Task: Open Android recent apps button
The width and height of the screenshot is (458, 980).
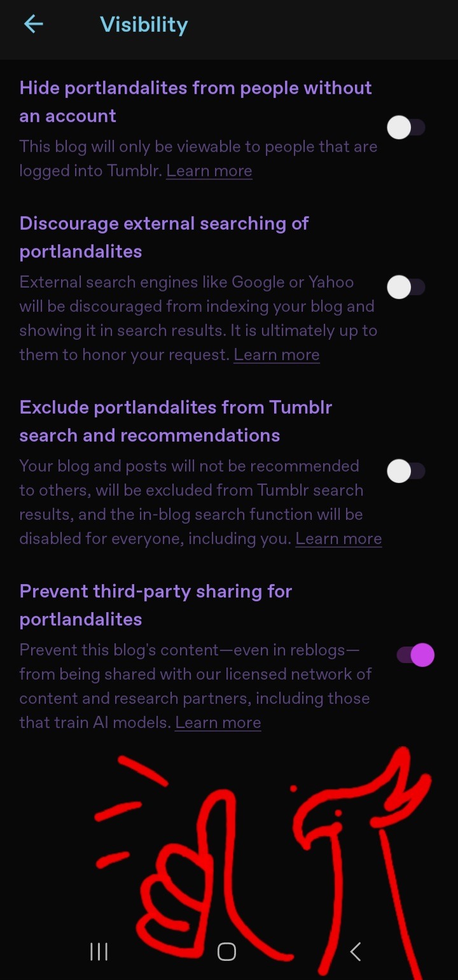Action: point(99,951)
